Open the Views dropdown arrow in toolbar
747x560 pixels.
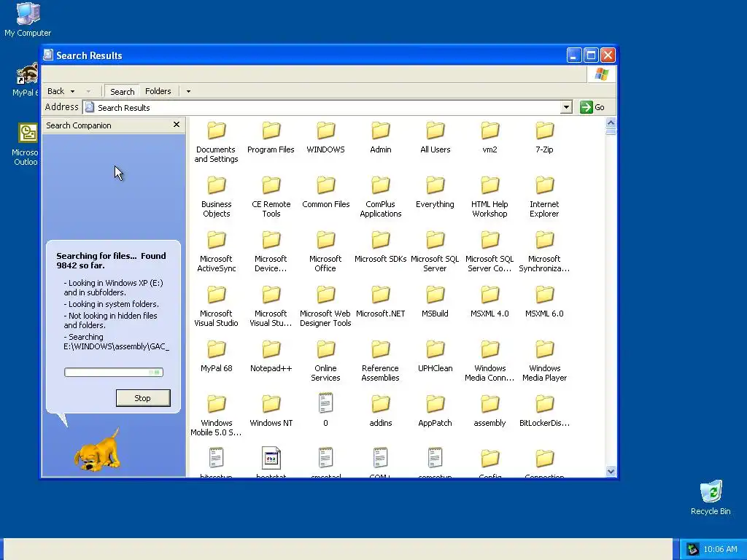[x=188, y=91]
